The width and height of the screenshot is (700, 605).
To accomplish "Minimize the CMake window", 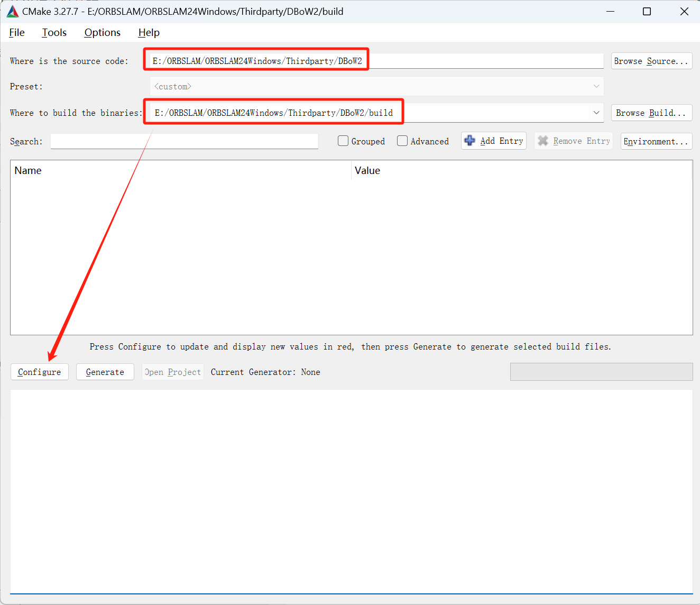I will (x=610, y=12).
